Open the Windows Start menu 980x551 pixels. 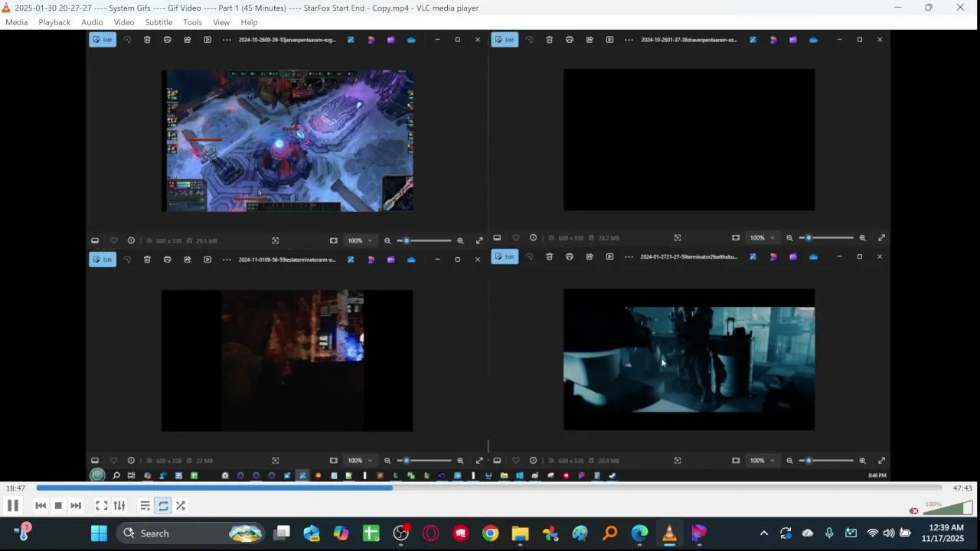pos(99,533)
